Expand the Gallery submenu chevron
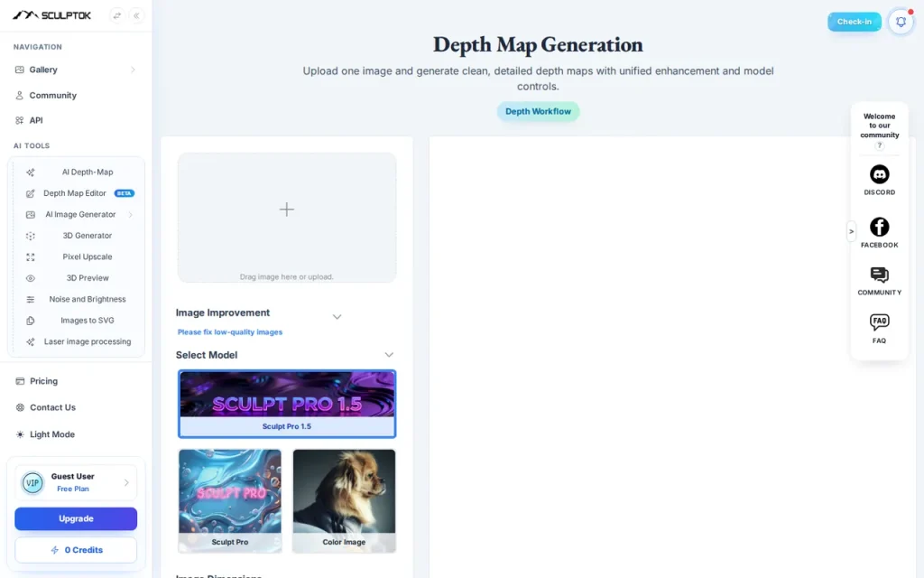 pyautogui.click(x=133, y=70)
